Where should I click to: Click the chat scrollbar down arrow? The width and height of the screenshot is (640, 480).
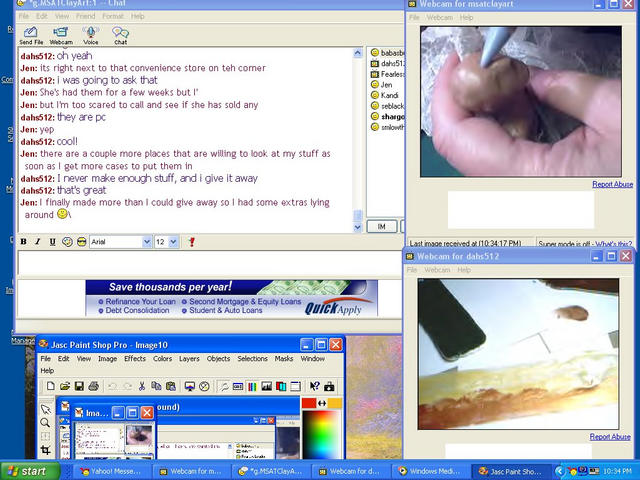pyautogui.click(x=358, y=227)
